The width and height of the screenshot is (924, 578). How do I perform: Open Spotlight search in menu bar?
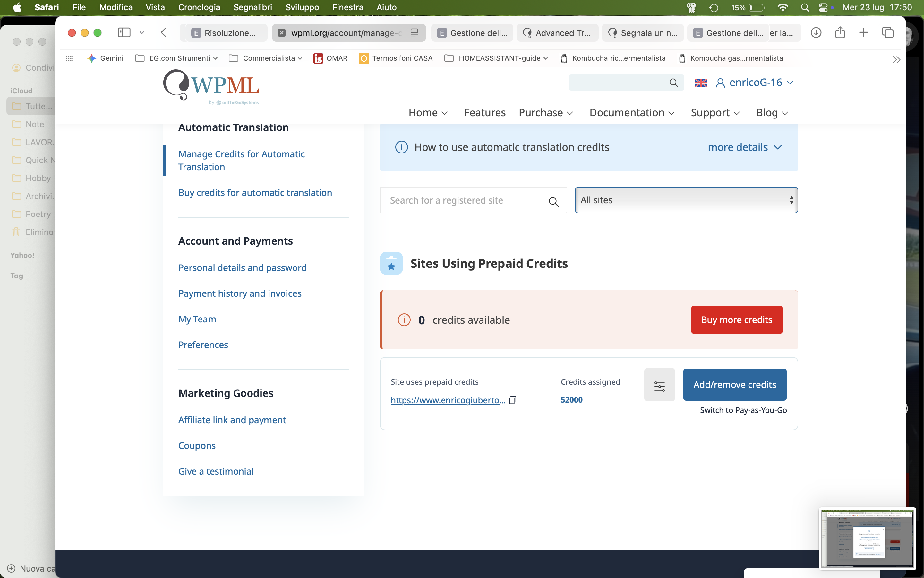(805, 7)
